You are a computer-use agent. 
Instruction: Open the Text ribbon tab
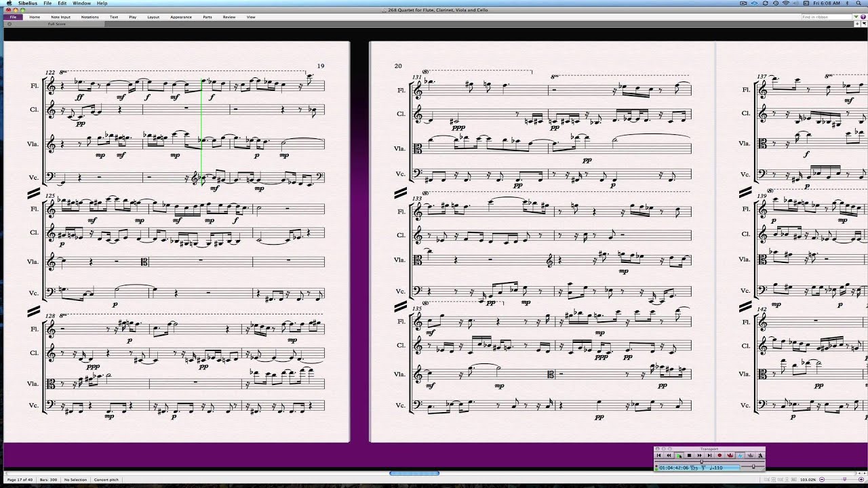(114, 17)
